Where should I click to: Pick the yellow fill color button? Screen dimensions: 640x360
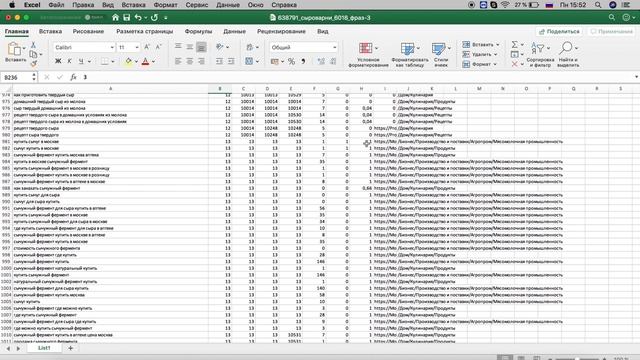(129, 62)
